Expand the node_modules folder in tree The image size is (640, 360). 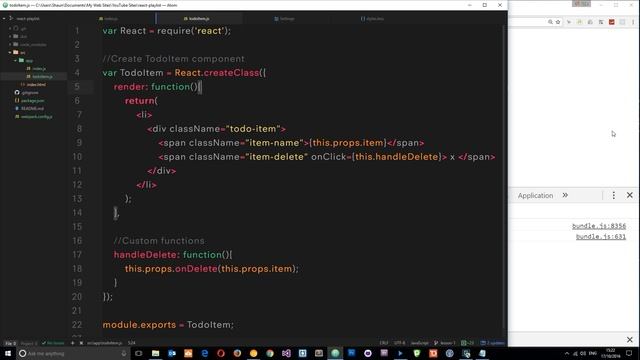(10, 44)
